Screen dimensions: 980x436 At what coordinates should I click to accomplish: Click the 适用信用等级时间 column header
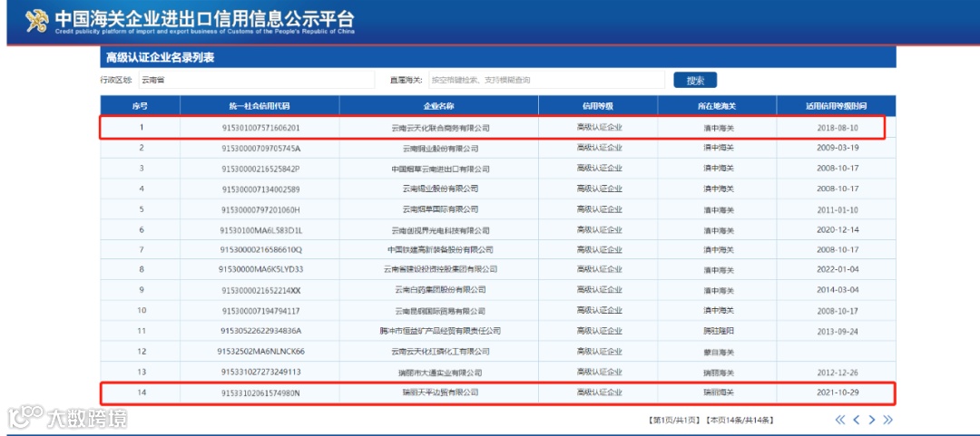(837, 105)
